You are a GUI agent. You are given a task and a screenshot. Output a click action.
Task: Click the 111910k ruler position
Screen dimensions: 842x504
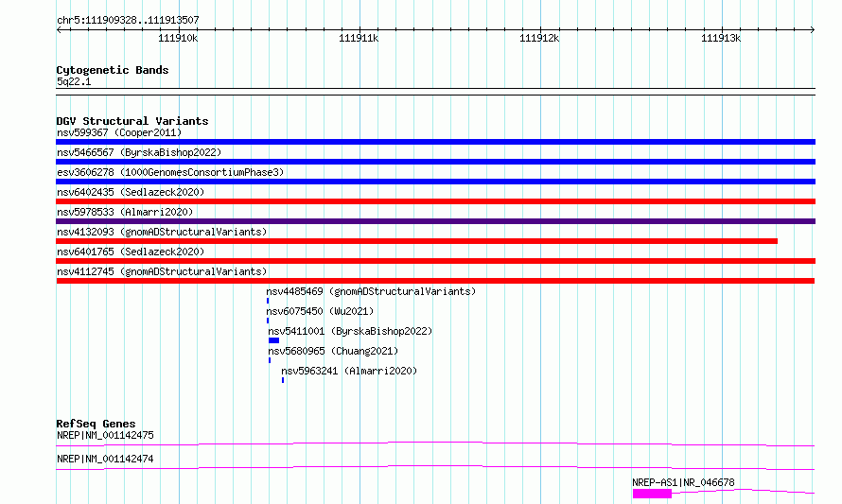178,38
